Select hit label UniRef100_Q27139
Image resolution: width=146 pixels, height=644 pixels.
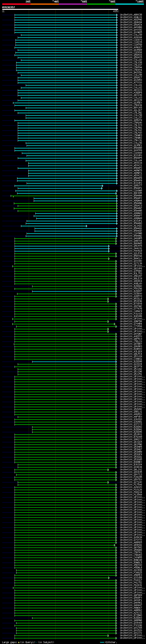[x=131, y=264]
